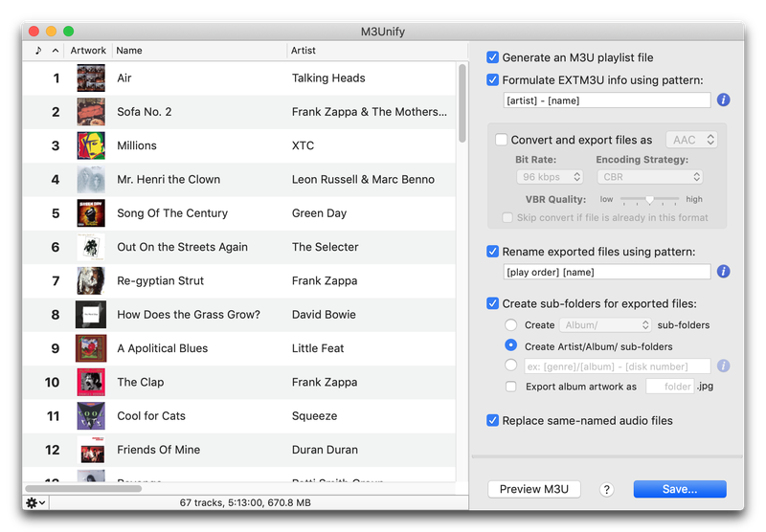Uncheck Generate an M3U playlist file
The width and height of the screenshot is (766, 532).
click(492, 57)
